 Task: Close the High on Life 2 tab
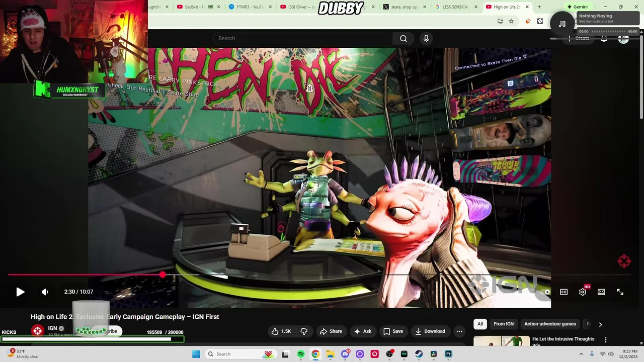click(527, 7)
